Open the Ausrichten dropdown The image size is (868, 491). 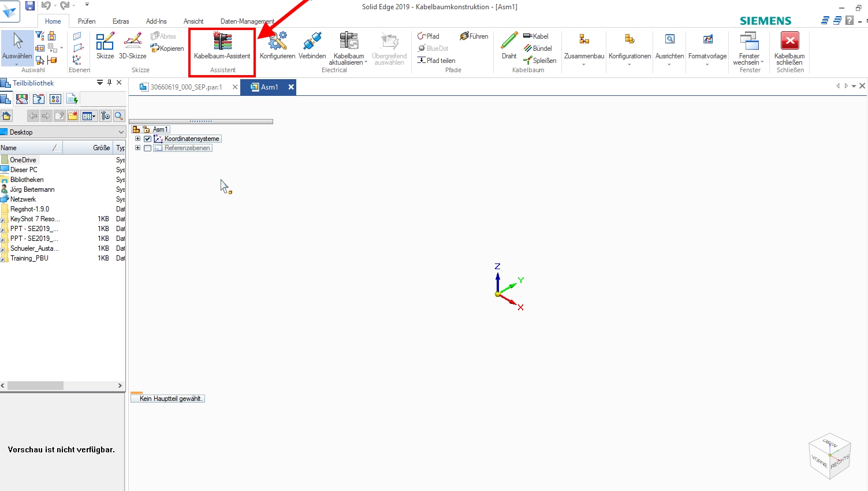(x=669, y=49)
